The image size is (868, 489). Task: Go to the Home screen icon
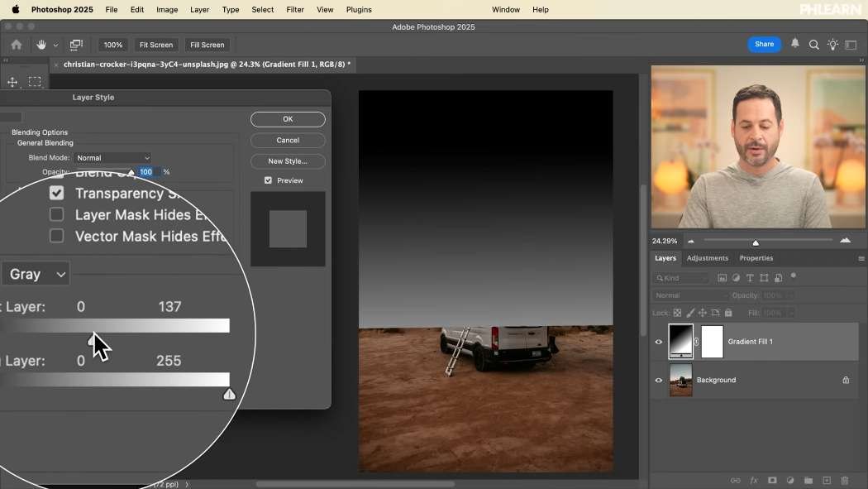pos(16,45)
